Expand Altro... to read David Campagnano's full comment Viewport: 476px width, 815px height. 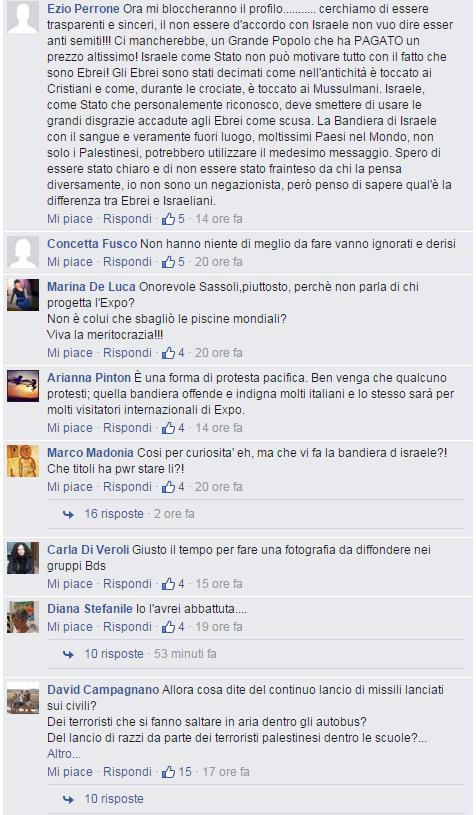pos(64,754)
